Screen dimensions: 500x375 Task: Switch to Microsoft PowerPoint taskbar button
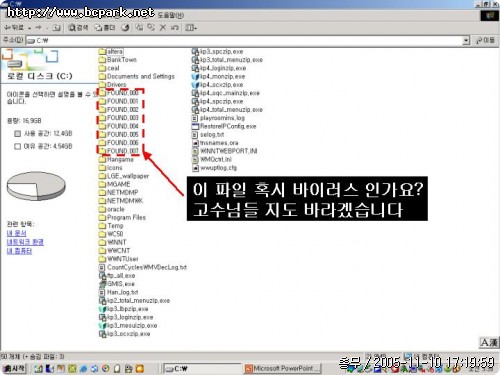(x=283, y=368)
